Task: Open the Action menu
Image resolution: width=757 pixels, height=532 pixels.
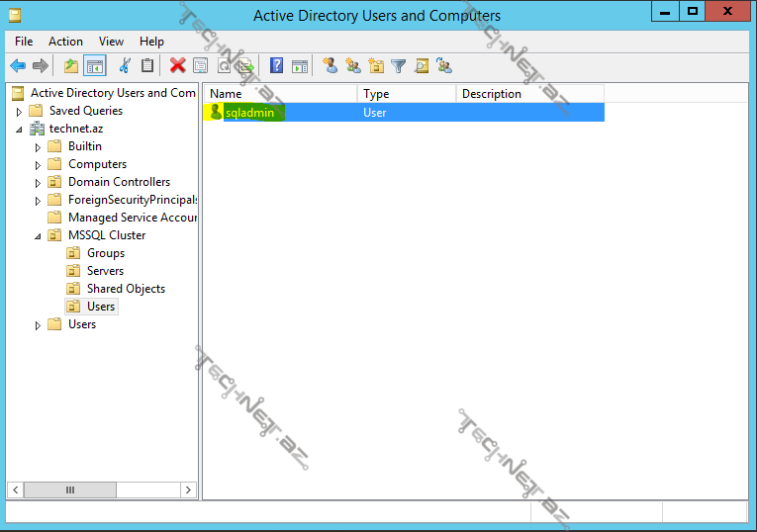Action: coord(65,42)
